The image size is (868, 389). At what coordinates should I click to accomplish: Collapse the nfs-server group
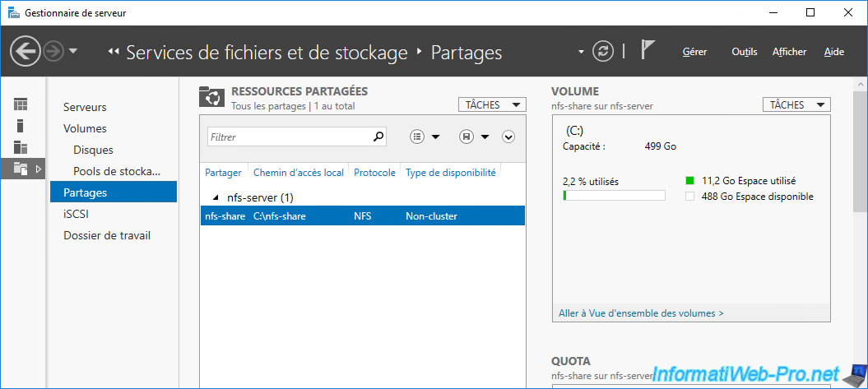(x=216, y=197)
